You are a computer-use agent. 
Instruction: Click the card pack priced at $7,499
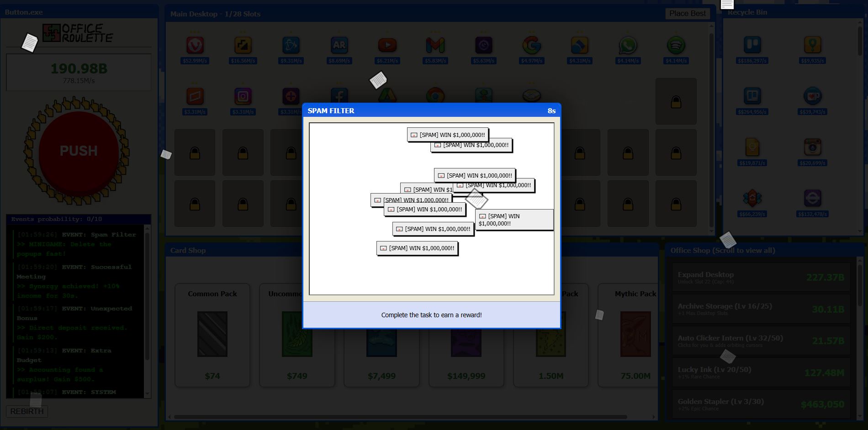381,336
